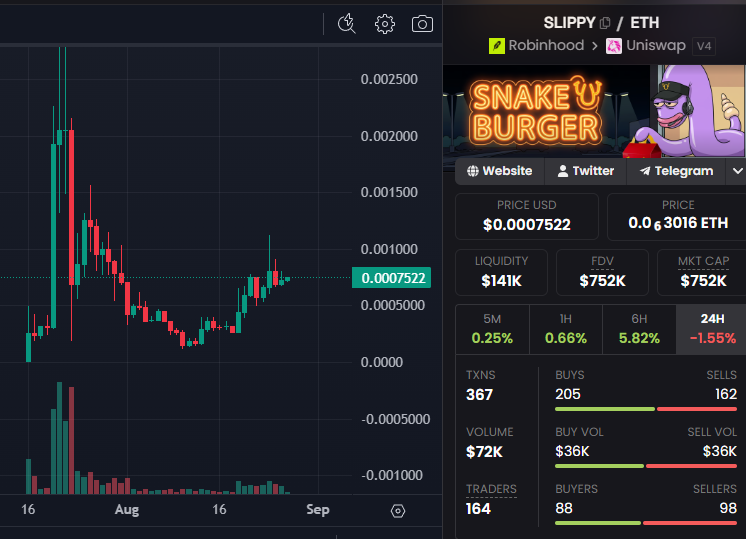Click the TXNS count 367
746x539 pixels.
(x=479, y=395)
